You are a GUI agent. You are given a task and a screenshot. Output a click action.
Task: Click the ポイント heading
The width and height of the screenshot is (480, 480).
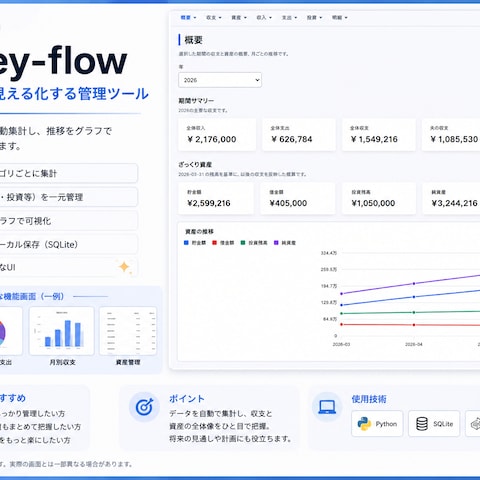point(187,399)
